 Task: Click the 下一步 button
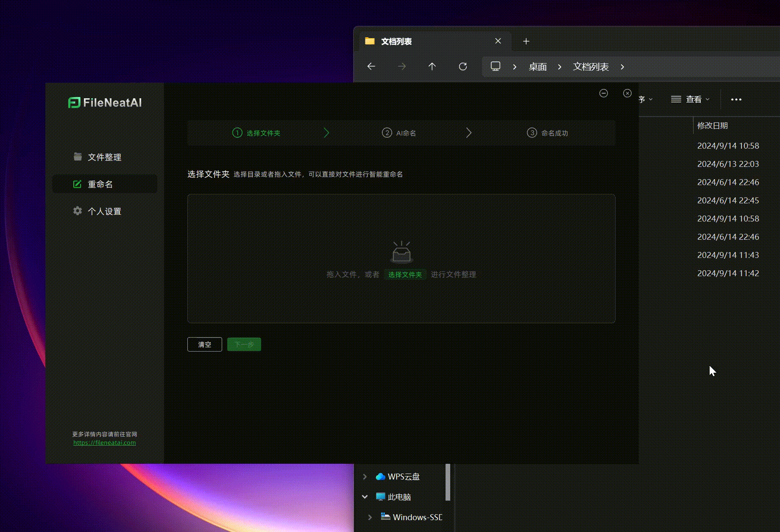click(244, 344)
